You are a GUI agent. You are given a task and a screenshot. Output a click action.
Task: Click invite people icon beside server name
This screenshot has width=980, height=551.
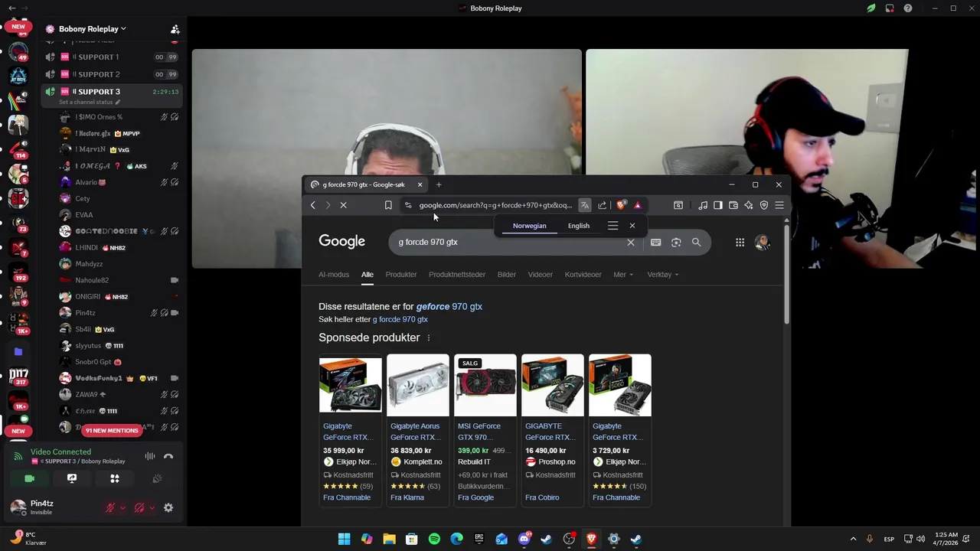175,29
